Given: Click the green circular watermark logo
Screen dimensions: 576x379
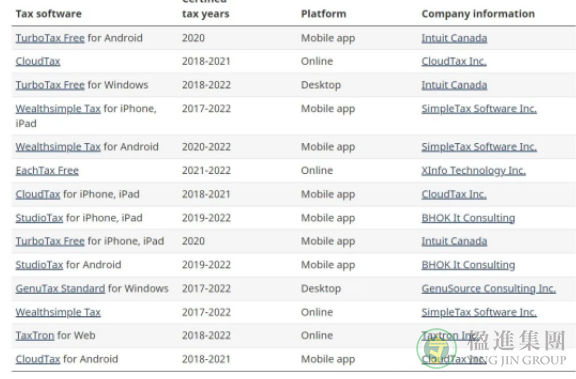Looking at the screenshot, I should point(436,348).
